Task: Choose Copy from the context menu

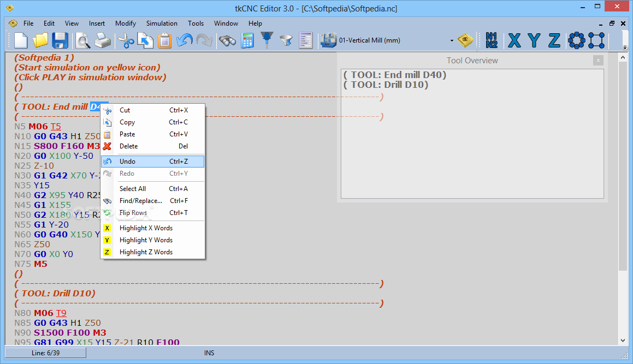Action: 152,122
